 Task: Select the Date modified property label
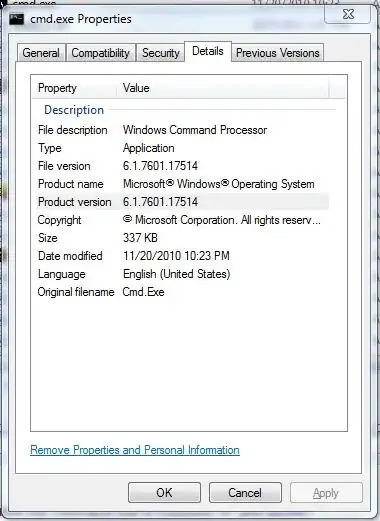pos(70,256)
